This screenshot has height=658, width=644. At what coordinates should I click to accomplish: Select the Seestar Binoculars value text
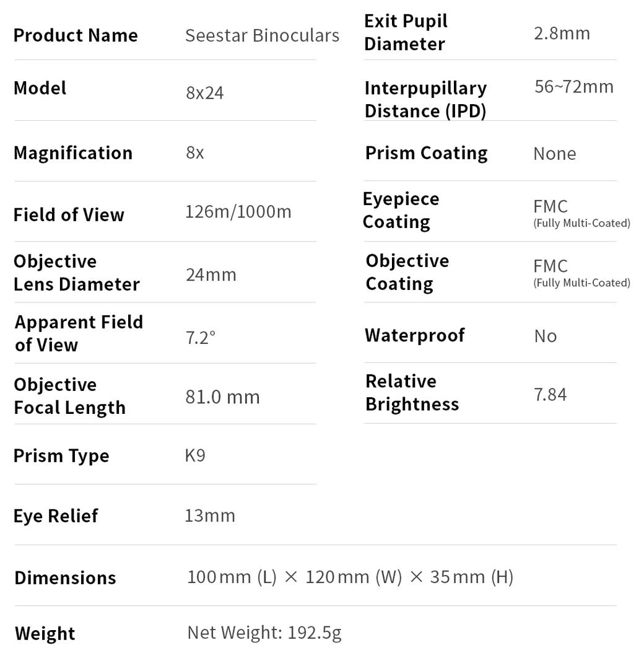[x=262, y=35]
